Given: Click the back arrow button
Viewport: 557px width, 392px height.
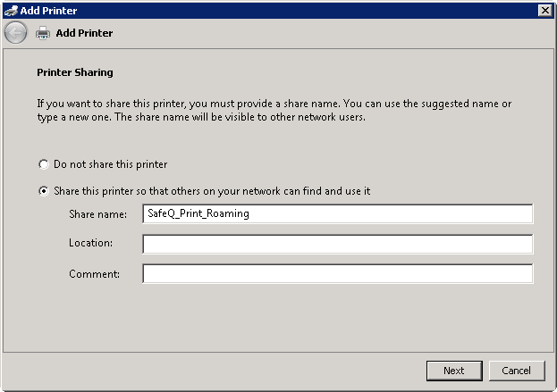Looking at the screenshot, I should (15, 33).
